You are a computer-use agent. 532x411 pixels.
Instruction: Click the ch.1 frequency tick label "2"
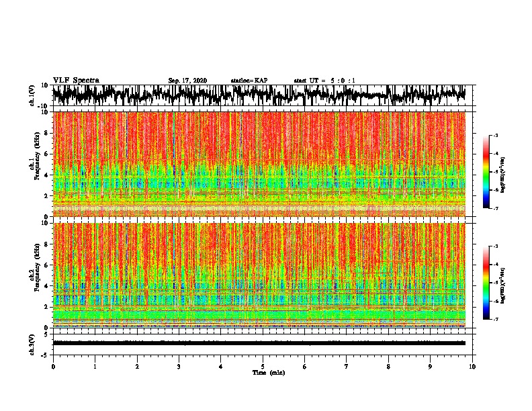pos(46,196)
